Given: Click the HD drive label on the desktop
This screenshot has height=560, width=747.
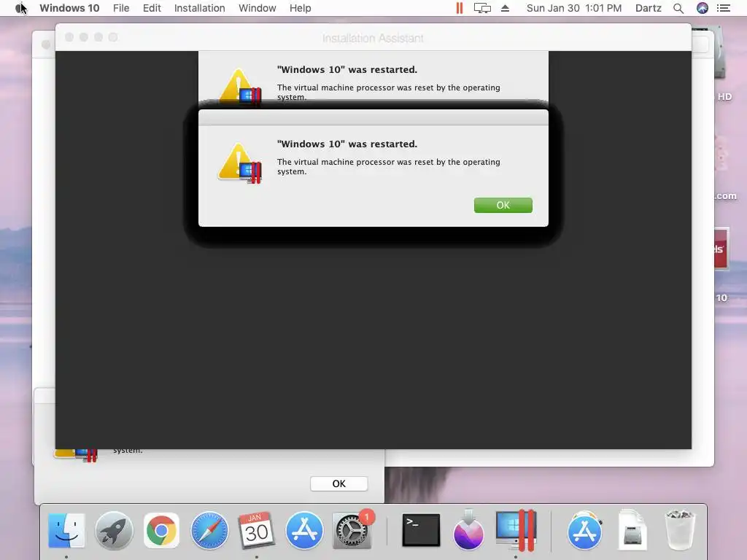Looking at the screenshot, I should point(724,97).
